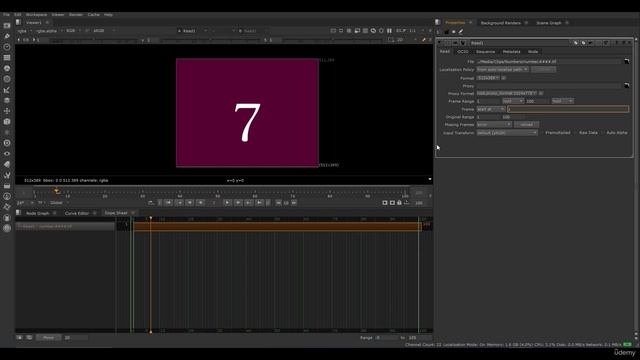The image size is (640, 360).
Task: Open the Merge nodes toolbar icon
Action: [x=7, y=100]
